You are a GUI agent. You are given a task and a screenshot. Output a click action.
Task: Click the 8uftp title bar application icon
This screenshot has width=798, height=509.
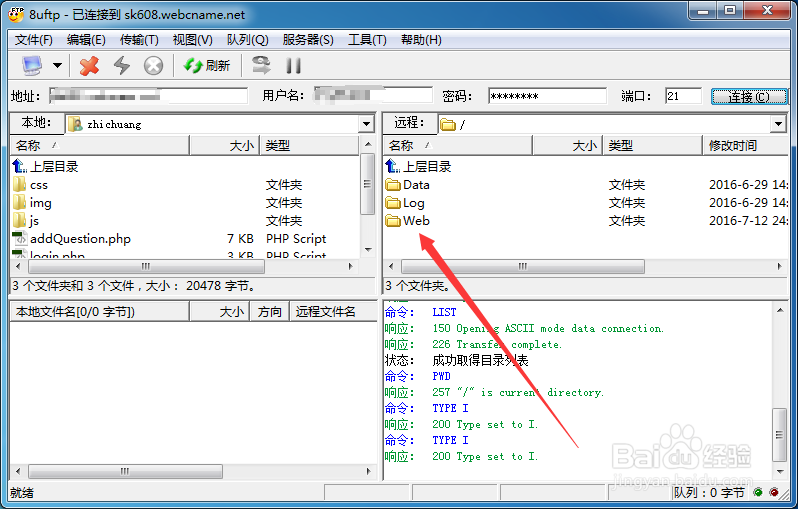point(16,14)
